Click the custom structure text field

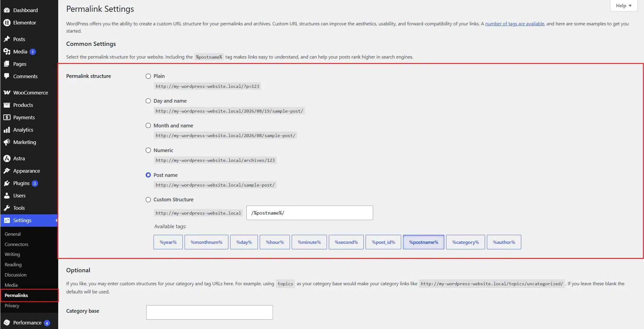click(309, 213)
